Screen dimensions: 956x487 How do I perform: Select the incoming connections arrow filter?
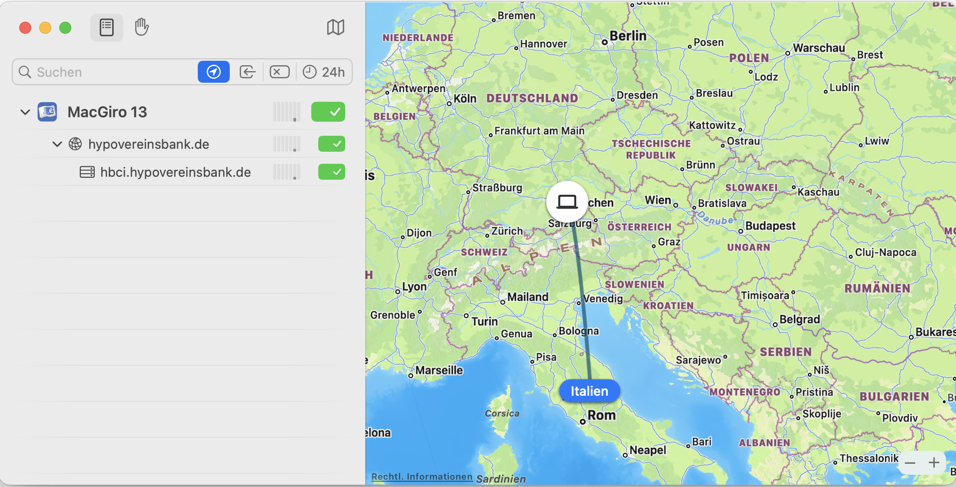coord(247,72)
